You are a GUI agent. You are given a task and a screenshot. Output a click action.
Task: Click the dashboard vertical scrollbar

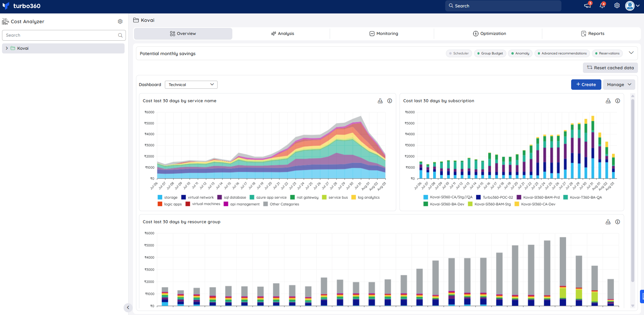(633, 190)
